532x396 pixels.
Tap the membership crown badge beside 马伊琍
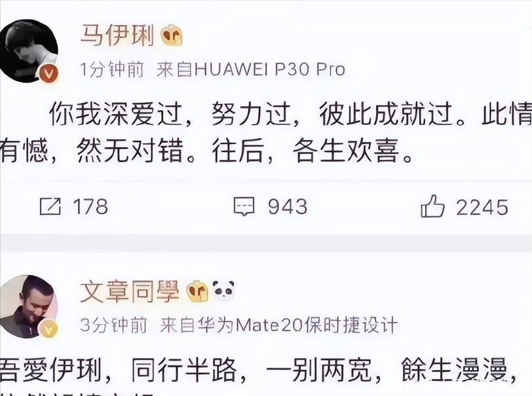pos(172,35)
